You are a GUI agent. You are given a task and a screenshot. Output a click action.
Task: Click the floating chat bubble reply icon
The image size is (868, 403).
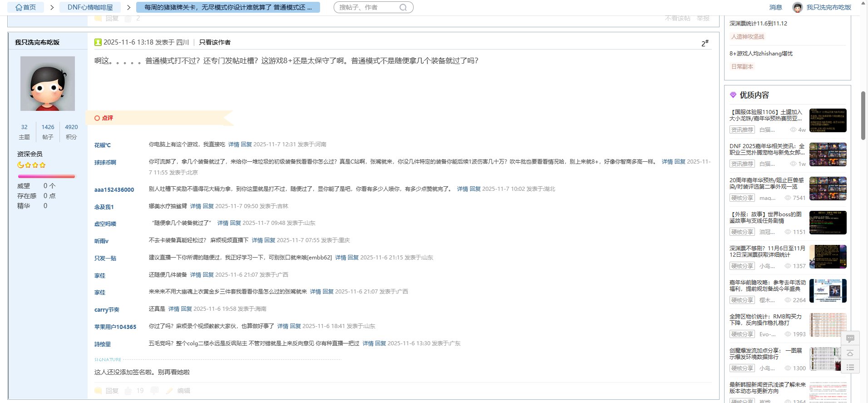[850, 338]
